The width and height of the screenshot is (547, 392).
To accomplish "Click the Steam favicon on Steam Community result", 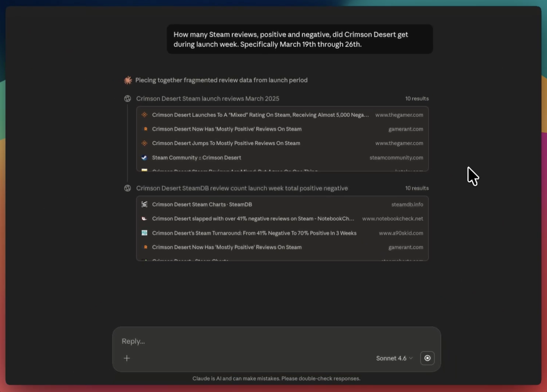I will pos(145,158).
